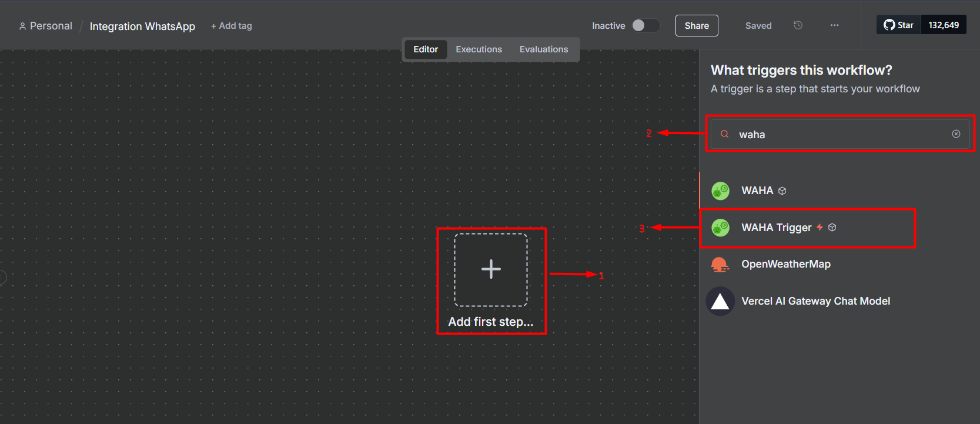
Task: Click the node search input field
Action: click(x=840, y=134)
